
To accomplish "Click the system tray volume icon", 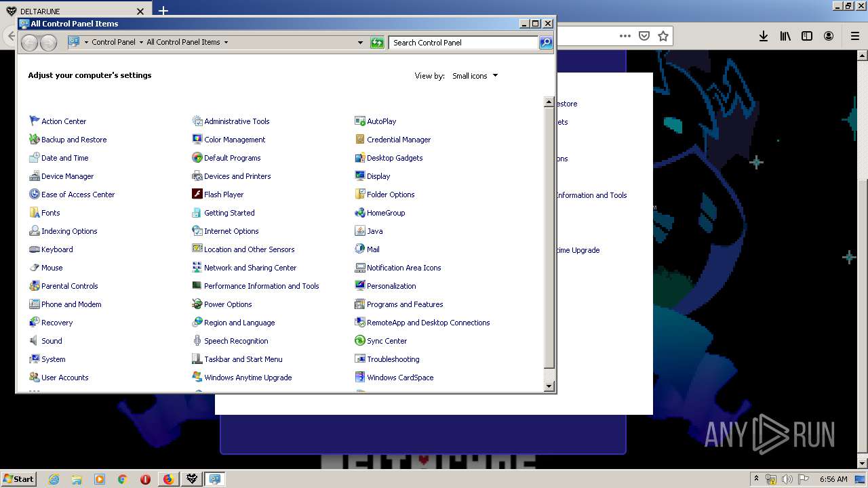I will pyautogui.click(x=787, y=479).
